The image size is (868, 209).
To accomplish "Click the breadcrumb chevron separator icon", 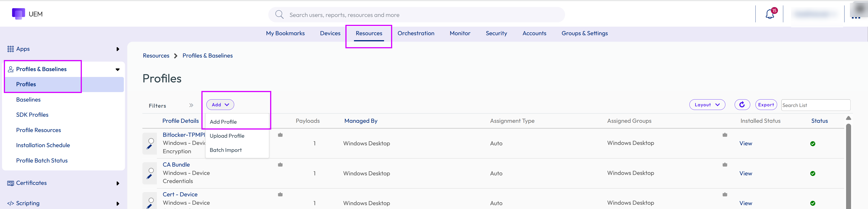I will pos(176,56).
